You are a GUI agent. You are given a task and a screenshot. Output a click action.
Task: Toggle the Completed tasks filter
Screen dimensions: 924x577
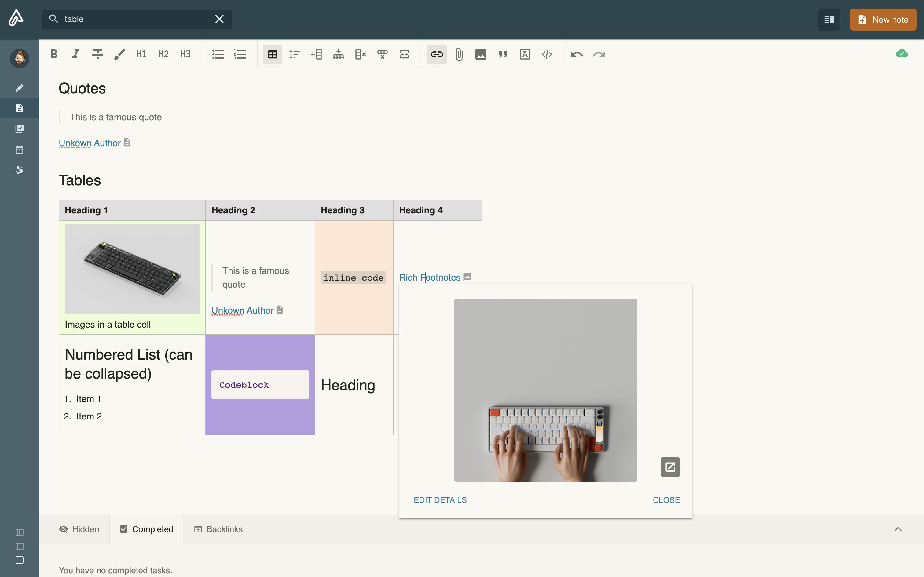point(147,529)
